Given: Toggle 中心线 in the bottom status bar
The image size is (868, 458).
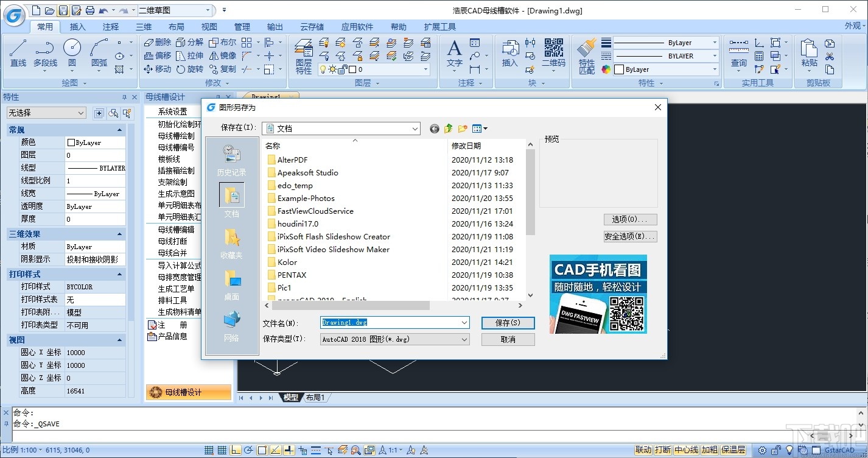Looking at the screenshot, I should click(685, 449).
